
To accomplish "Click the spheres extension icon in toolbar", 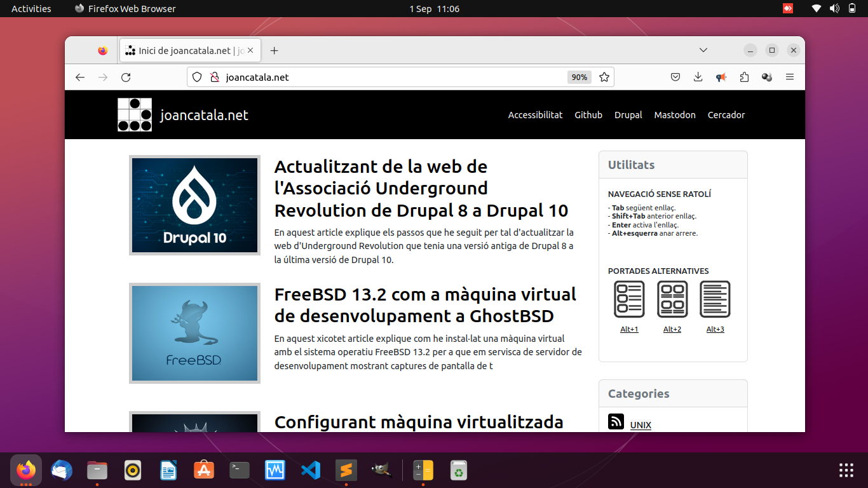I will [767, 77].
